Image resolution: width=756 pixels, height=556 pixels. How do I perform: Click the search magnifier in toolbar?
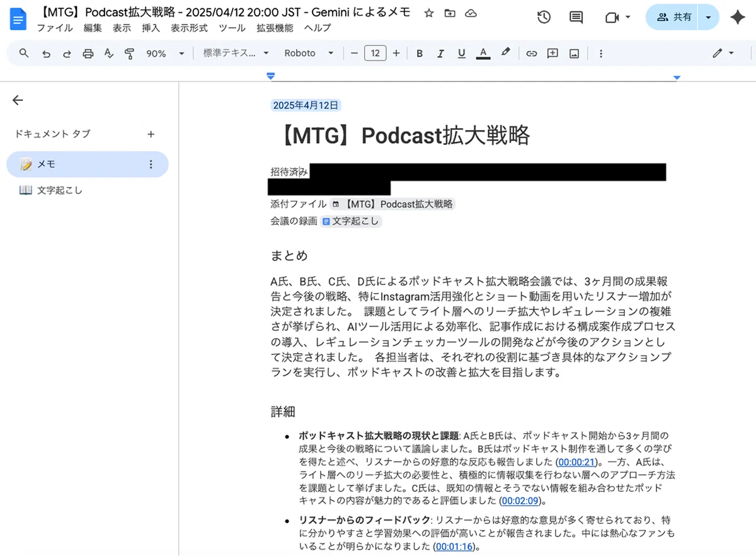[x=24, y=54]
